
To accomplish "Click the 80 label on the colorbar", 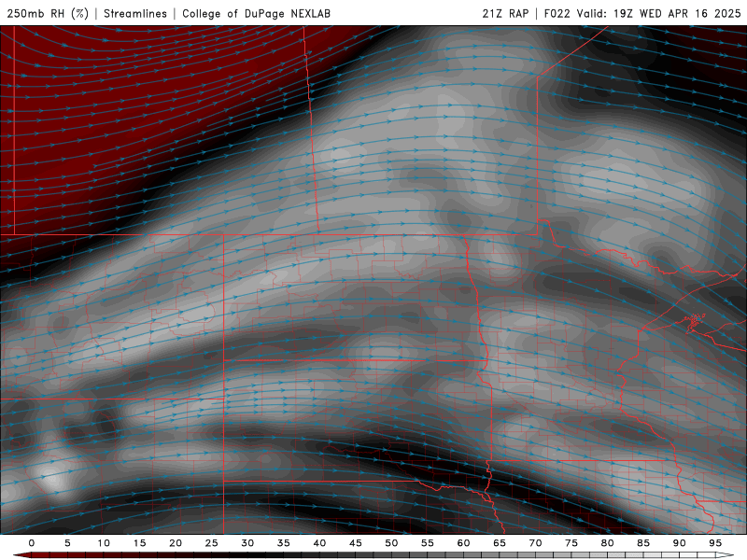I will click(607, 543).
